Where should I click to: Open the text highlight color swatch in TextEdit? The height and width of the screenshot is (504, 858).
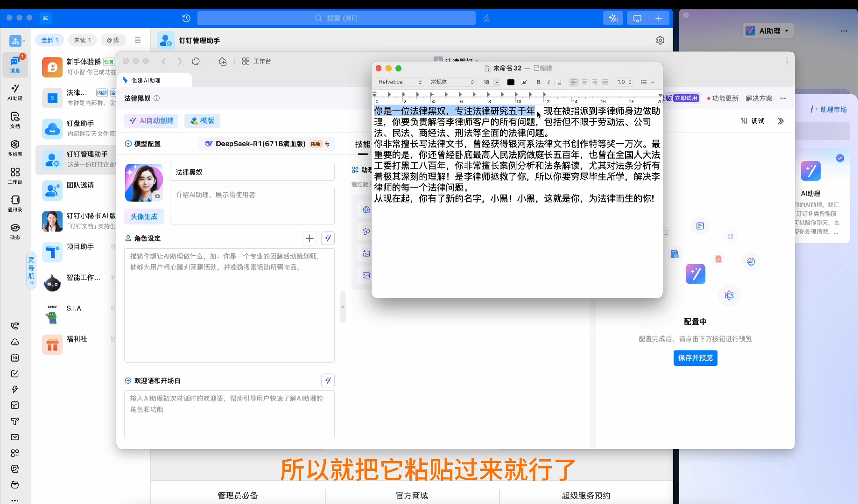[x=524, y=82]
